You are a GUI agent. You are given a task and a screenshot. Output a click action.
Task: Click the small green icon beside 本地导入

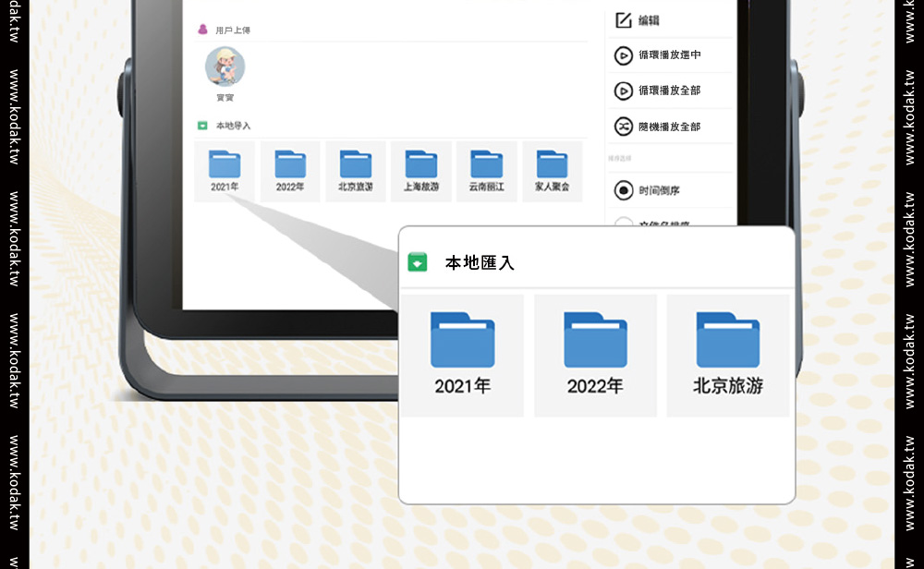pyautogui.click(x=202, y=126)
